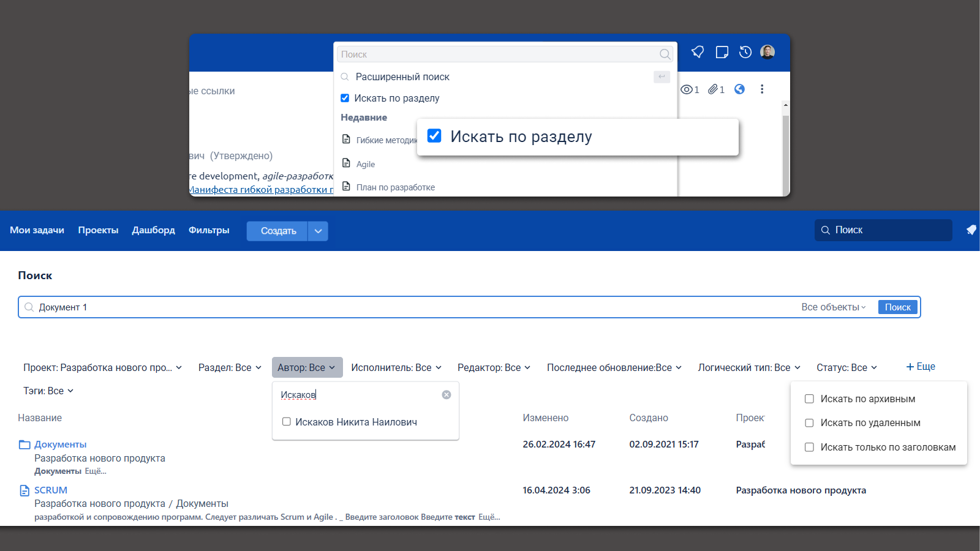This screenshot has height=551, width=980.
Task: Go to the Дашборд menu item
Action: point(153,230)
